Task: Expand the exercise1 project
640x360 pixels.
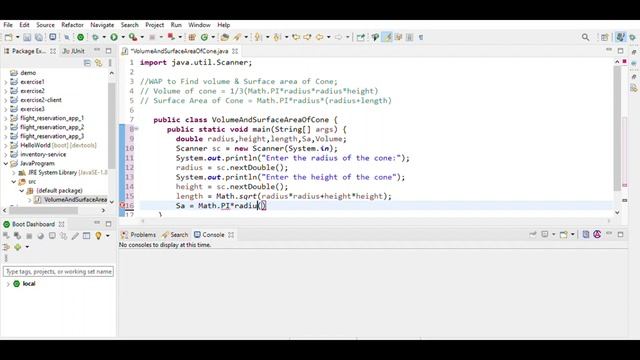Action: (x=6, y=82)
